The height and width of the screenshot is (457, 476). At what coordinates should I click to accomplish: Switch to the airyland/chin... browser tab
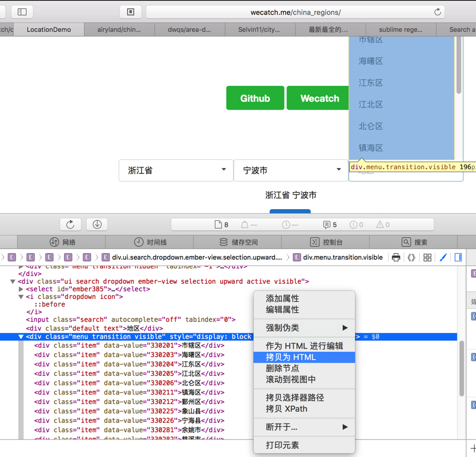[119, 29]
